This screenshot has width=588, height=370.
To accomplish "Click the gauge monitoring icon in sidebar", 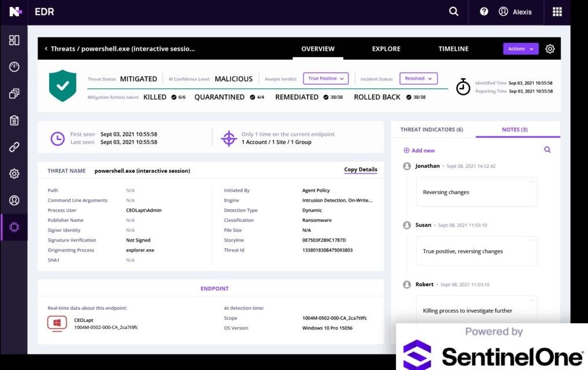I will pyautogui.click(x=14, y=66).
